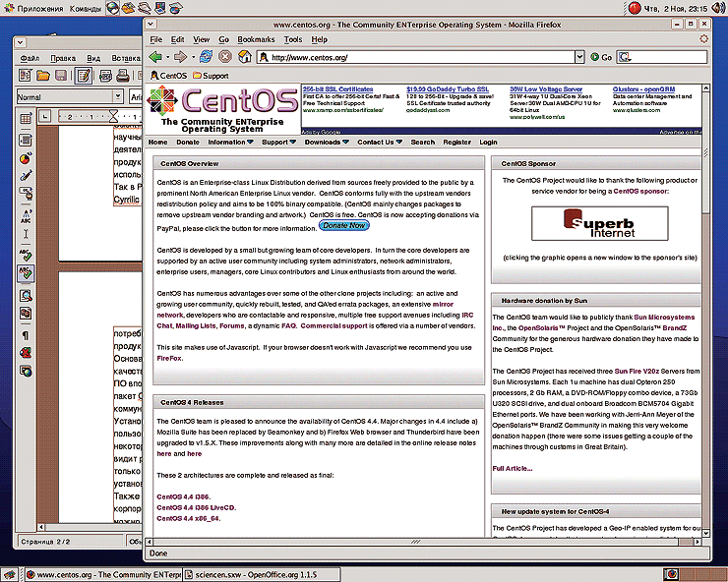This screenshot has height=582, width=728.
Task: Click Find & Replace magnifier icon in OpenOffice
Action: pos(26,295)
